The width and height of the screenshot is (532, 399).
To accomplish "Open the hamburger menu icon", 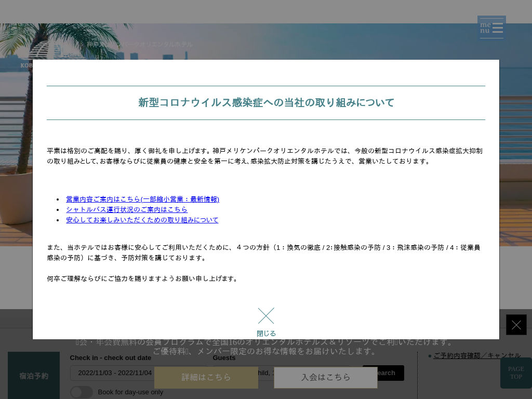I will click(x=491, y=28).
